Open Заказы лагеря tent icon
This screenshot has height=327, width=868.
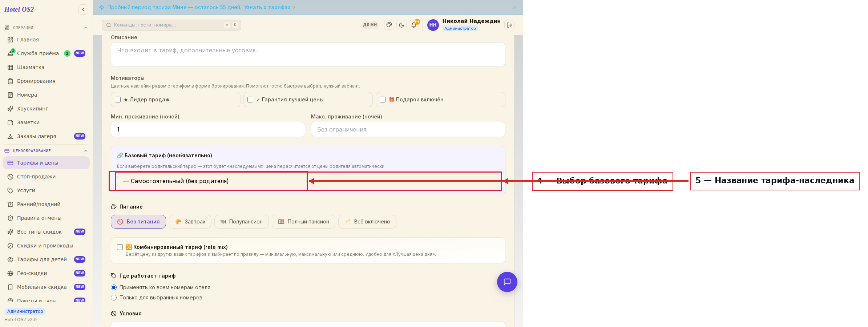coord(11,136)
